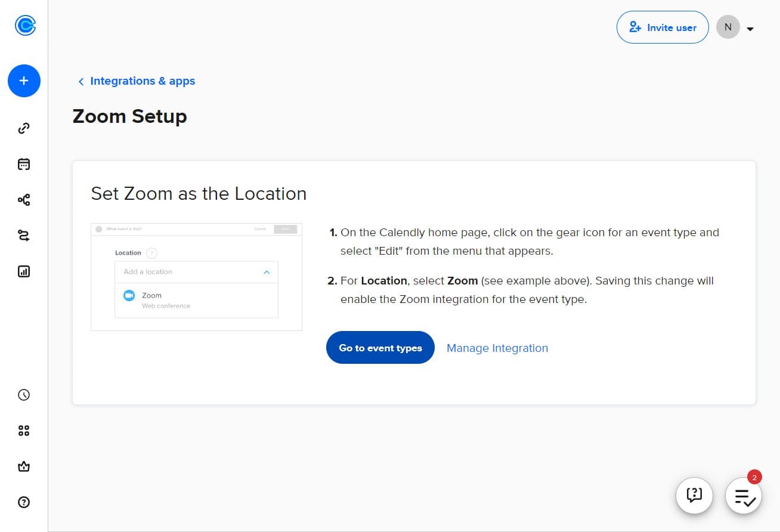Open the Analytics chart icon
The height and width of the screenshot is (532, 780).
(24, 271)
